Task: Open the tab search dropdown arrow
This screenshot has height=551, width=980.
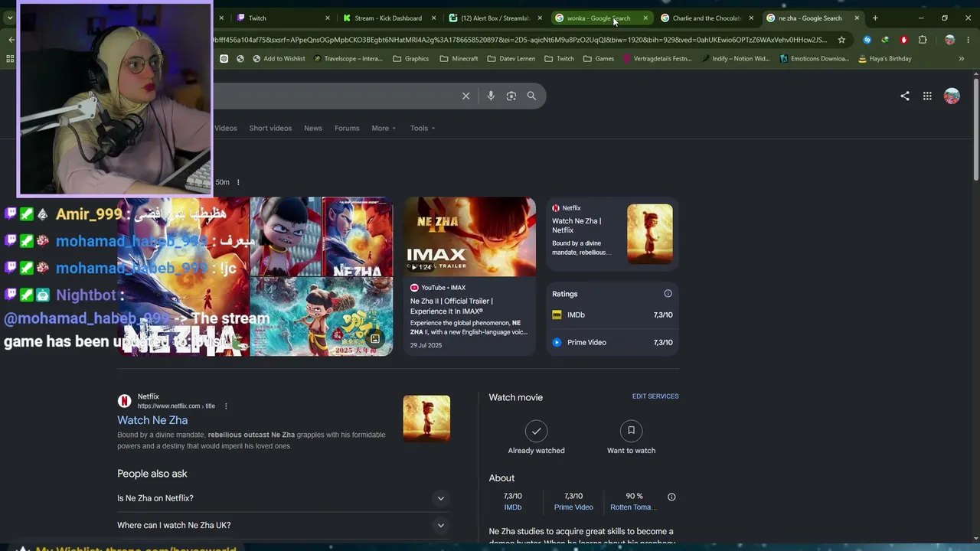Action: 10,18
